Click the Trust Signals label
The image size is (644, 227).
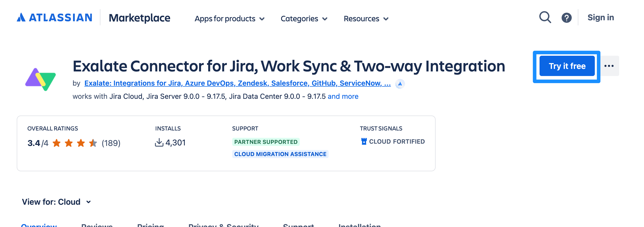[381, 128]
